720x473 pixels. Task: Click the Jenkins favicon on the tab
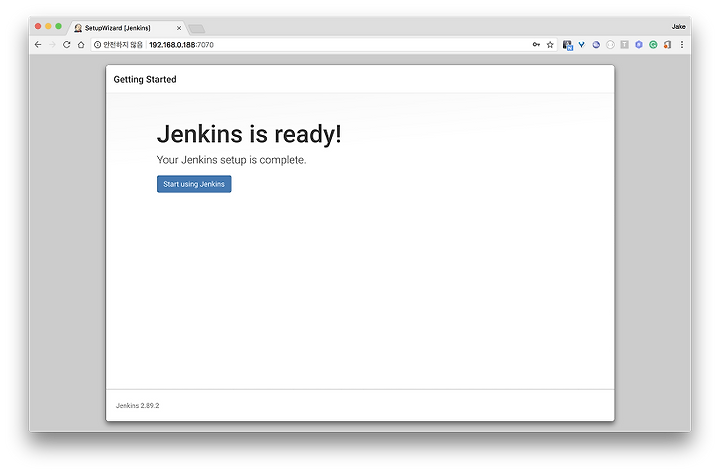click(x=78, y=28)
